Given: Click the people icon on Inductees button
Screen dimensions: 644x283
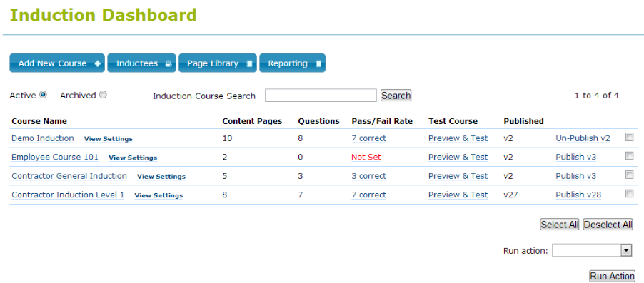Looking at the screenshot, I should (168, 63).
